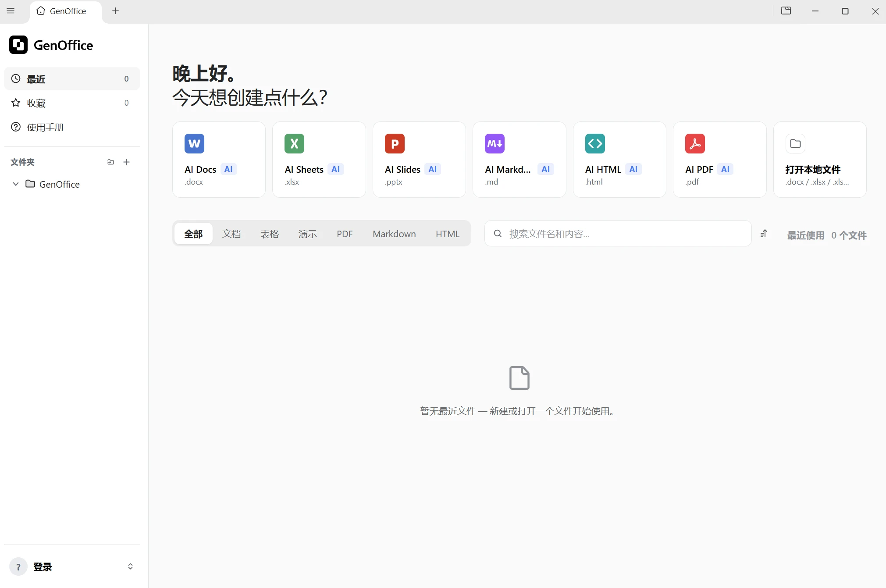Switch to the HTML filter tab
Image resolution: width=886 pixels, height=588 pixels.
448,234
